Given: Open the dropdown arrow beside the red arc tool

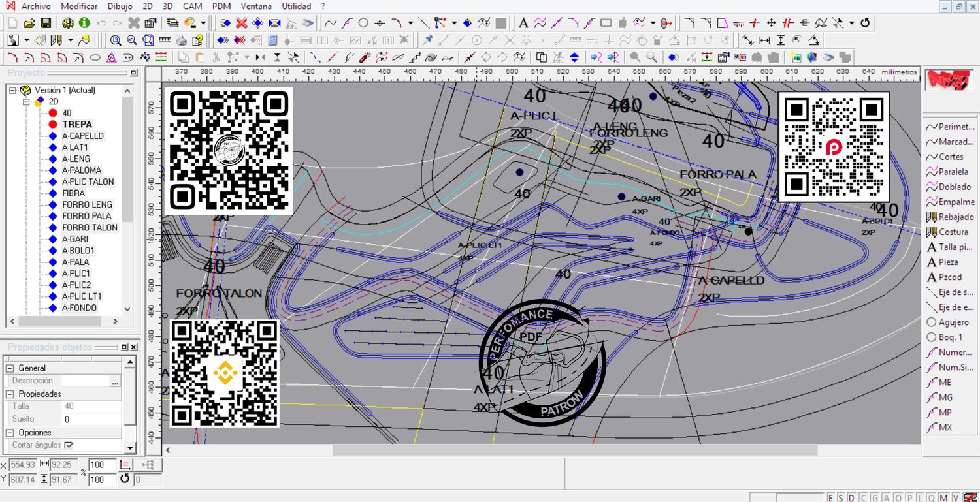Looking at the screenshot, I should (x=410, y=23).
